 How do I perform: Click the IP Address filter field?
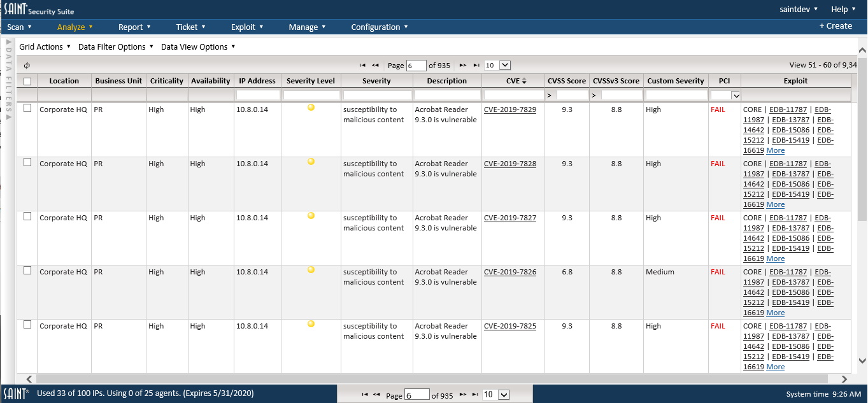[x=258, y=95]
